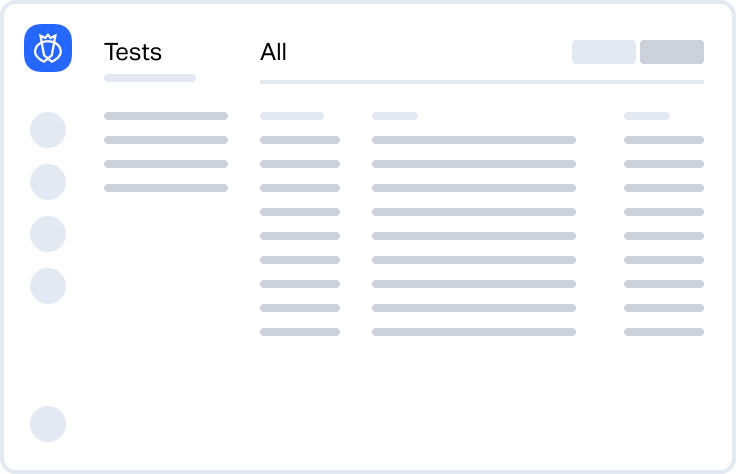Image resolution: width=736 pixels, height=474 pixels.
Task: Open the first row's long middle cell
Action: pos(474,140)
